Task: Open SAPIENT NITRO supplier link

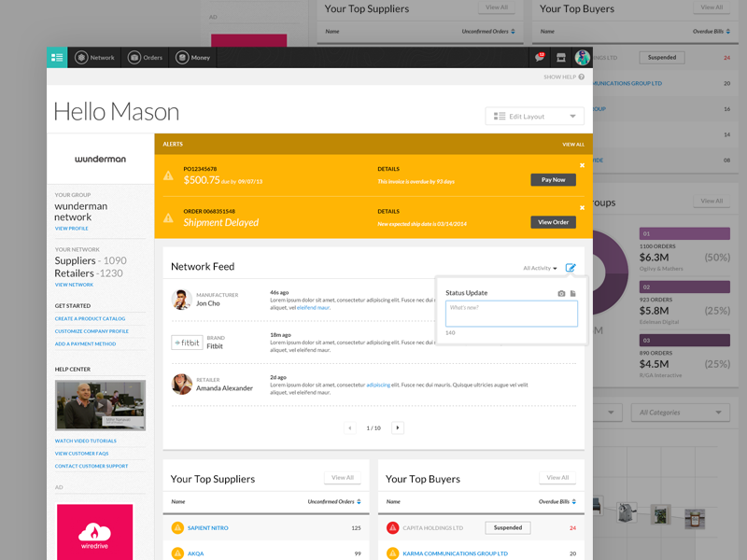Action: pos(207,528)
